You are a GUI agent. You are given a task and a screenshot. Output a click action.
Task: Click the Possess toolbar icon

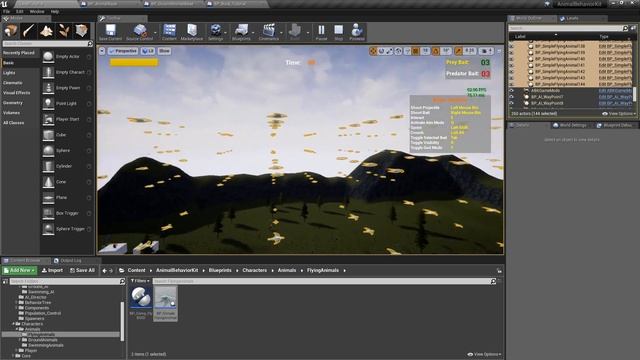point(357,32)
